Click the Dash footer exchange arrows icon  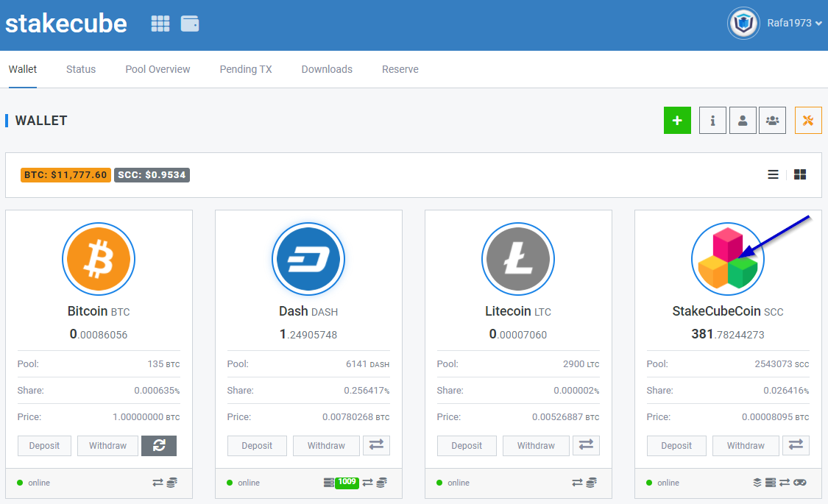(367, 483)
